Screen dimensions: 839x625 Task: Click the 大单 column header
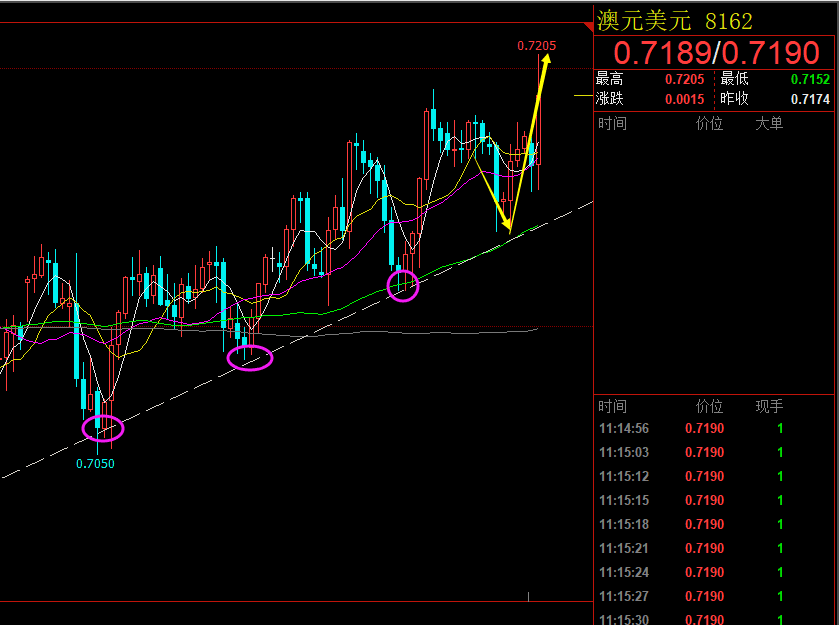click(x=769, y=124)
